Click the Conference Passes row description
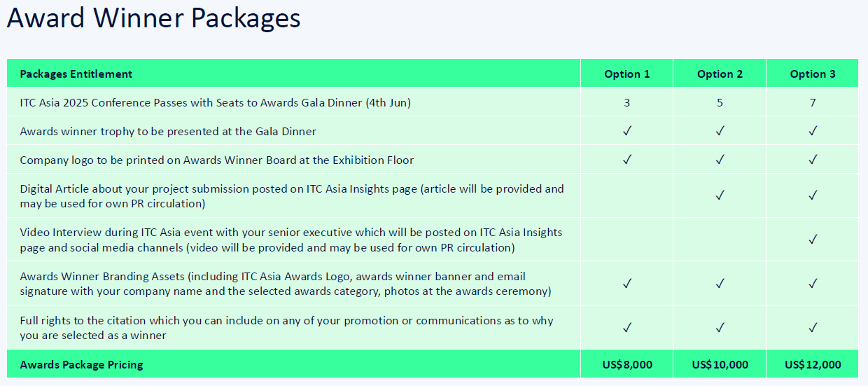This screenshot has width=868, height=386. (x=215, y=102)
